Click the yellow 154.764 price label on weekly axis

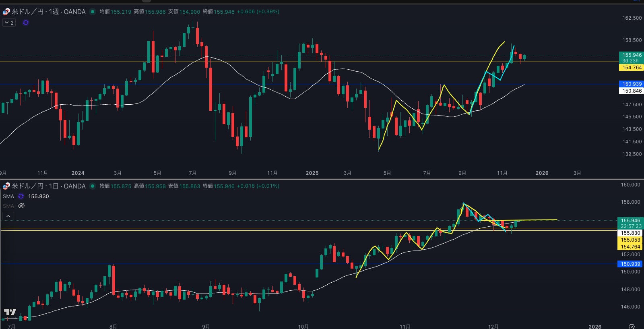click(631, 68)
